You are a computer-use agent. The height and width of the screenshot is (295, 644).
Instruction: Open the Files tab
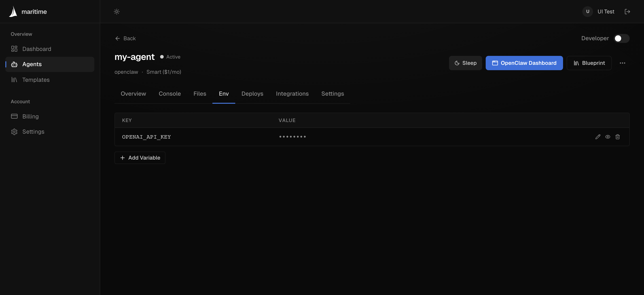[200, 94]
